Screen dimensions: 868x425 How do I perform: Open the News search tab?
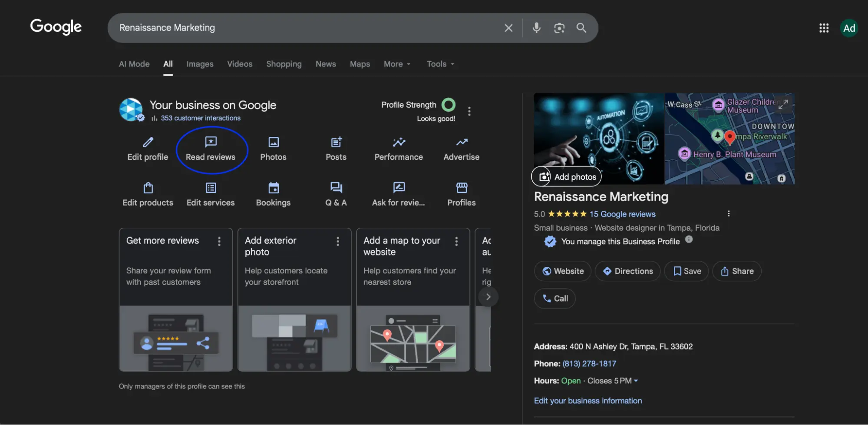click(325, 64)
